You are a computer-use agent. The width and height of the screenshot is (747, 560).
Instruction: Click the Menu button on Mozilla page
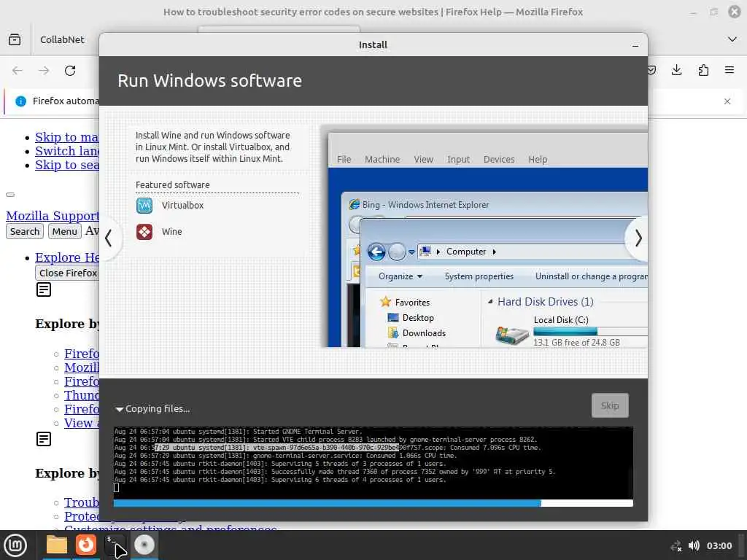coord(64,231)
